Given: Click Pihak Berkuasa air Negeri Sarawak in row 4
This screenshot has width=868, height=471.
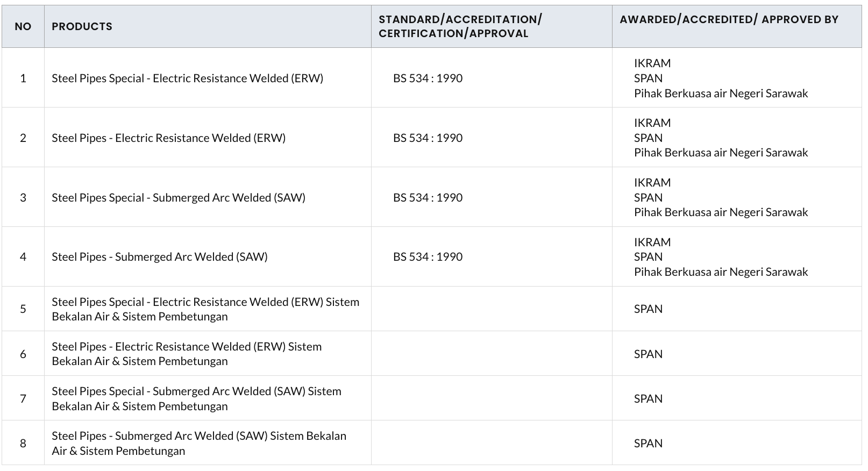Looking at the screenshot, I should [x=721, y=272].
